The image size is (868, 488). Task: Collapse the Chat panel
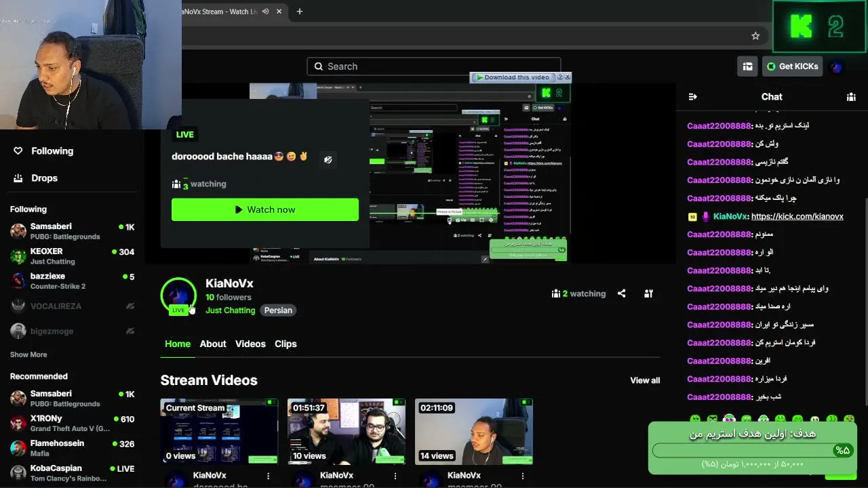pos(692,97)
